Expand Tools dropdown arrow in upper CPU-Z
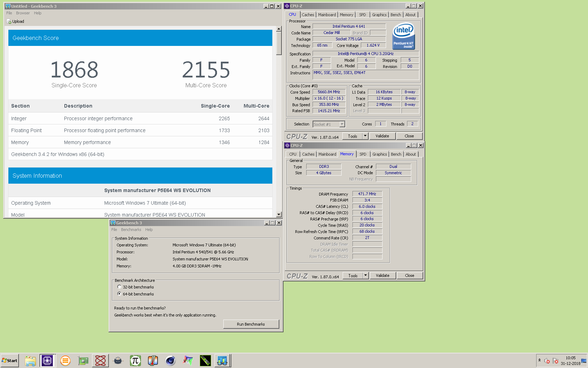The width and height of the screenshot is (588, 368). (x=365, y=136)
